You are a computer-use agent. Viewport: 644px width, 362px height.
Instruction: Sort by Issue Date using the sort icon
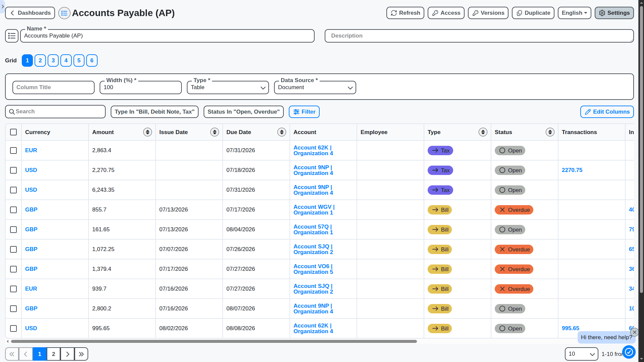215,132
